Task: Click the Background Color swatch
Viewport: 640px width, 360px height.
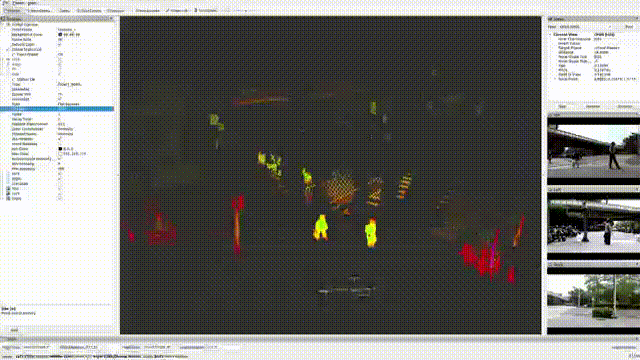Action: pos(60,35)
